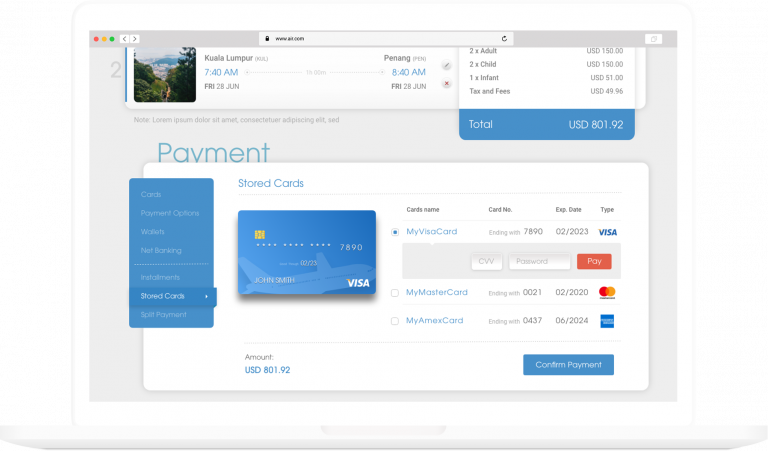Click the Amount USD 801.92 value at the bottom
The height and width of the screenshot is (451, 768).
click(267, 370)
